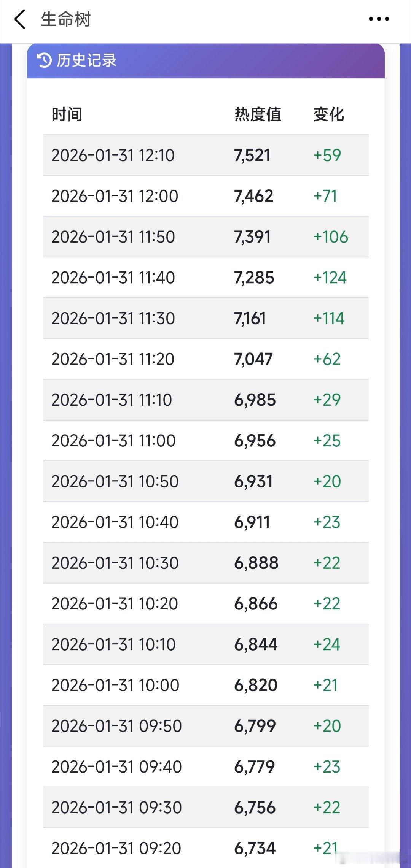Image resolution: width=411 pixels, height=868 pixels.
Task: Tap the +124 change value
Action: [x=330, y=278]
